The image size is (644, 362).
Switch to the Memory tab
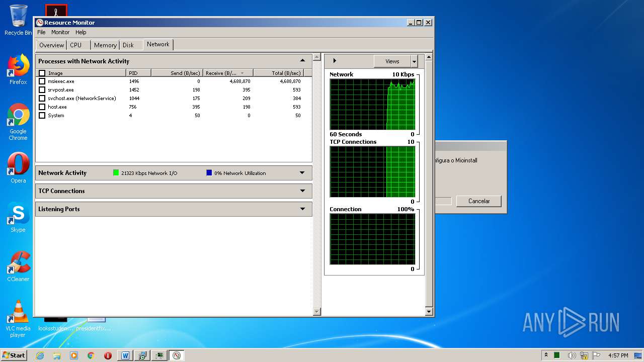pyautogui.click(x=105, y=45)
